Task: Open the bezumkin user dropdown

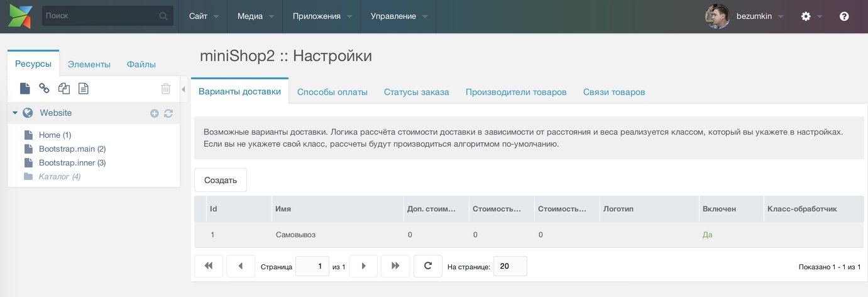Action: point(759,16)
